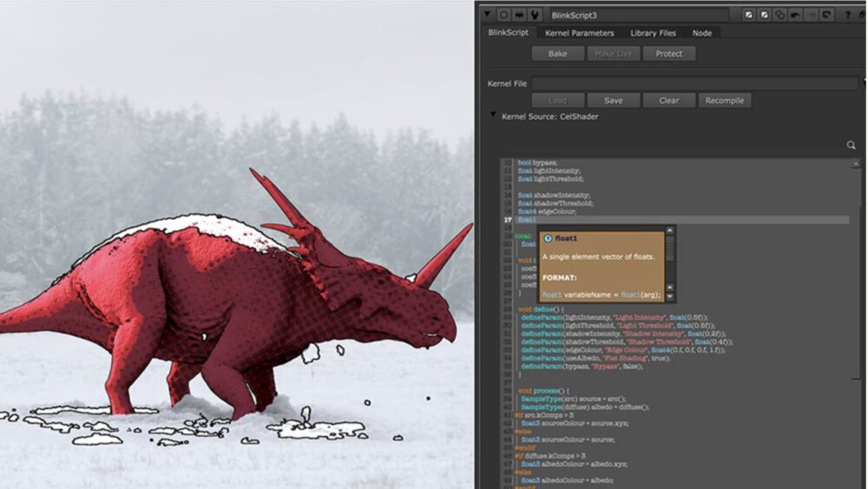Image resolution: width=868 pixels, height=489 pixels.
Task: Click the greyed Load button
Action: pyautogui.click(x=557, y=100)
